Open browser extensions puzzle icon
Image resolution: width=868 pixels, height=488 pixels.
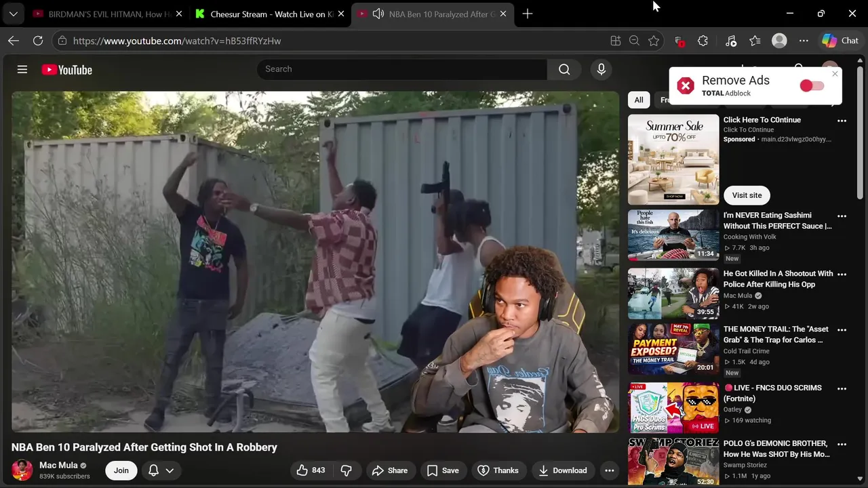coord(703,41)
